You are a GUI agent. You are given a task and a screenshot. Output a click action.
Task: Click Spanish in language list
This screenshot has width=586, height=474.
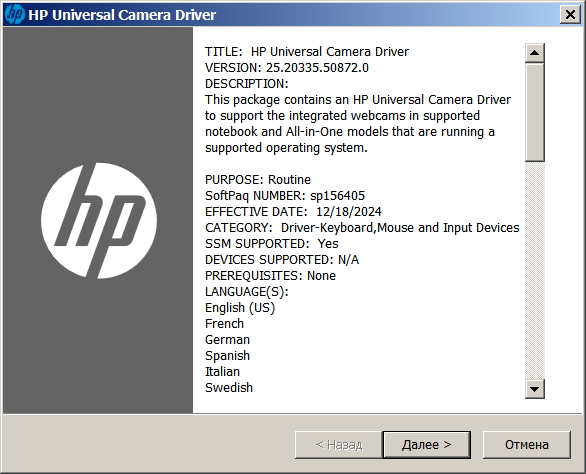[227, 356]
